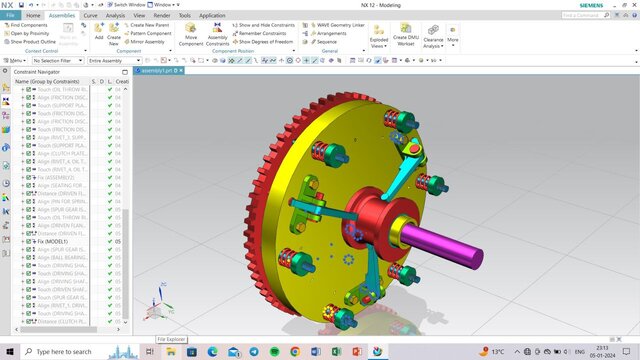Open Clearance Analysis dropdown
The height and width of the screenshot is (360, 640).
[x=433, y=36]
